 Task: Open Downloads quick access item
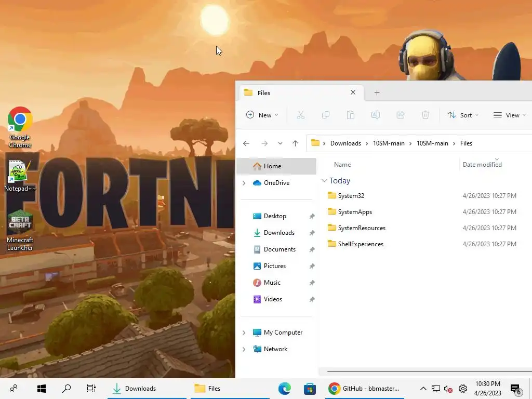point(279,233)
